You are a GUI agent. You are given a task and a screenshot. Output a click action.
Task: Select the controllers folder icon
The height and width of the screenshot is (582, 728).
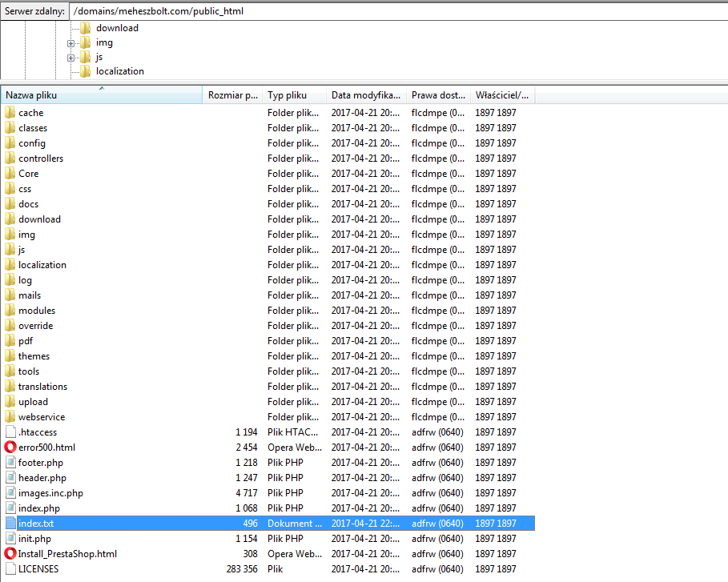tap(10, 159)
